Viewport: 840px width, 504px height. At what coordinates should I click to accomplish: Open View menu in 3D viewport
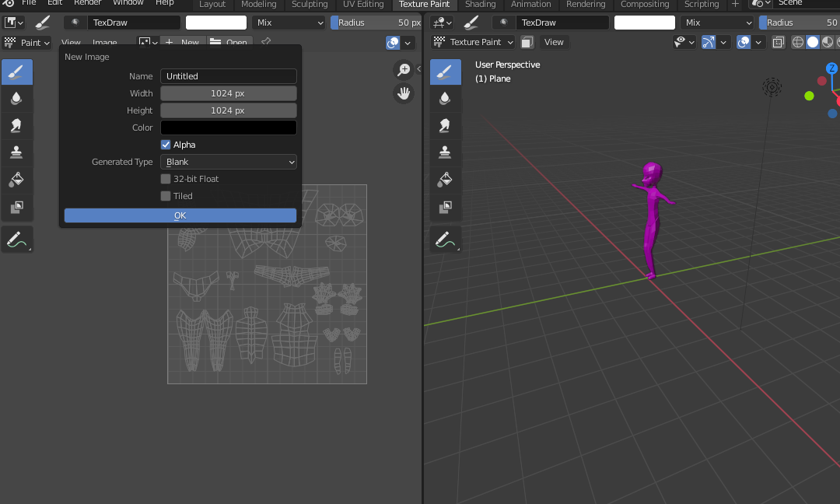[x=554, y=42]
